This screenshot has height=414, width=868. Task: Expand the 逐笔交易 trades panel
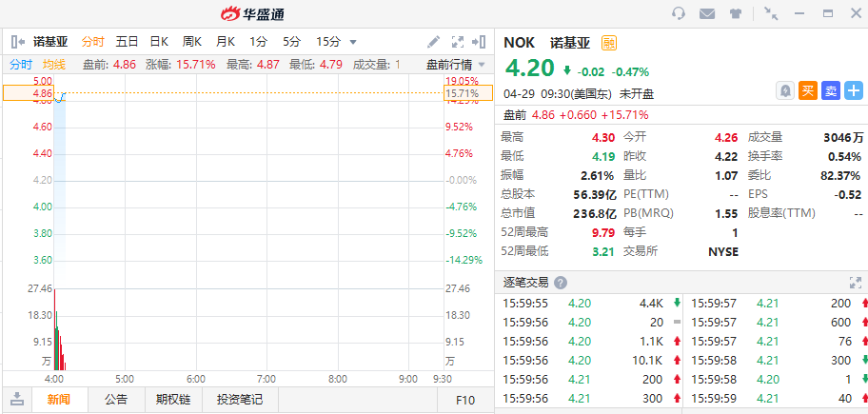tap(854, 283)
